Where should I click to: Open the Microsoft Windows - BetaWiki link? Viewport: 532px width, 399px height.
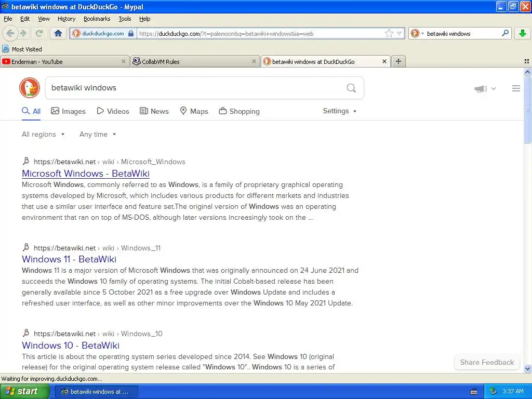pos(86,174)
